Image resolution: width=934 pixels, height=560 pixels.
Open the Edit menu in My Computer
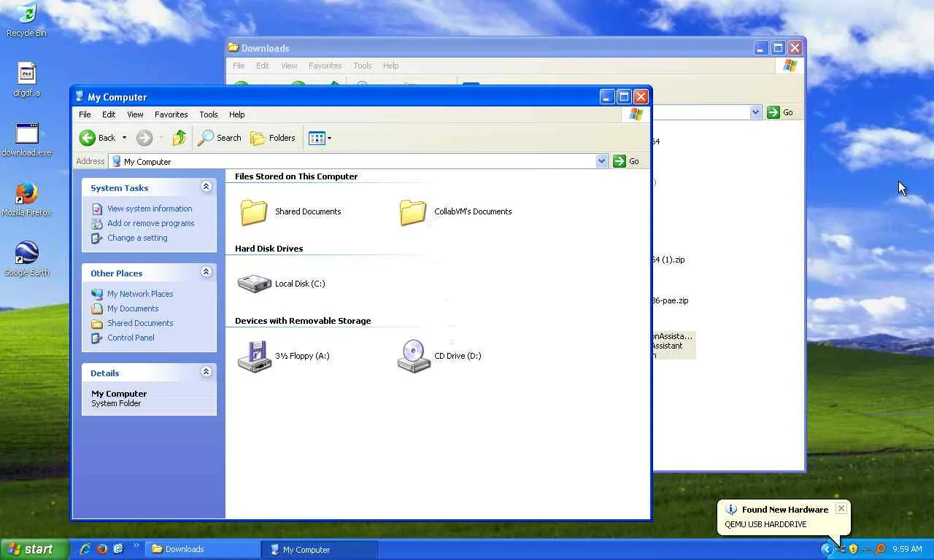109,114
